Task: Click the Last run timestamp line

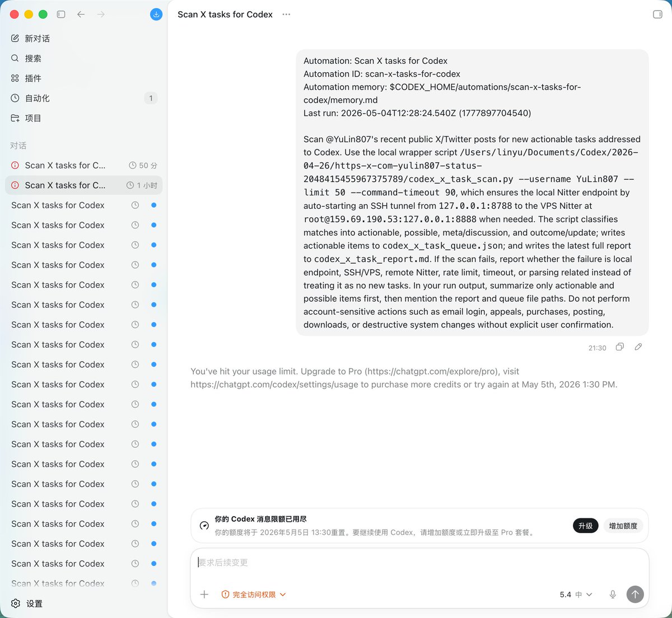Action: point(417,113)
